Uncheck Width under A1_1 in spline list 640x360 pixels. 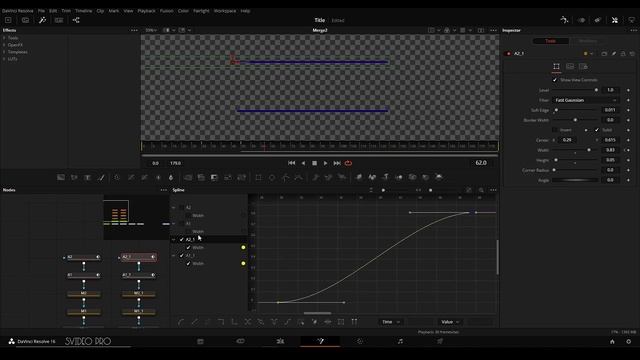(x=188, y=263)
